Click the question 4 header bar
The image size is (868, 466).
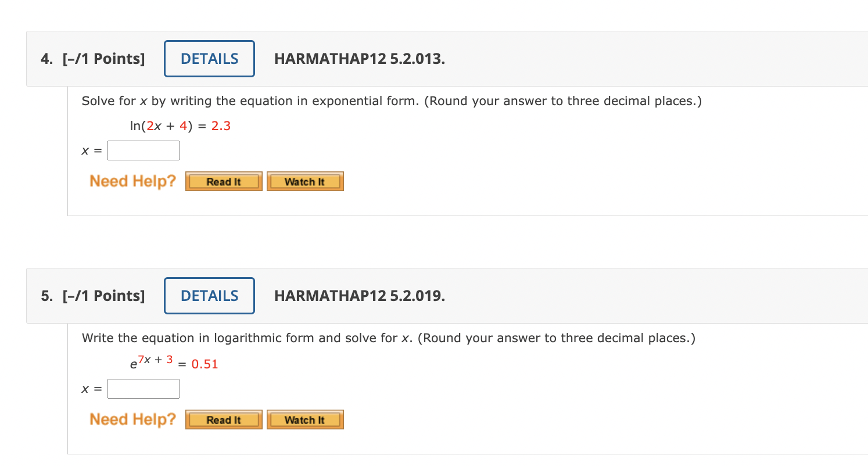coord(523,58)
